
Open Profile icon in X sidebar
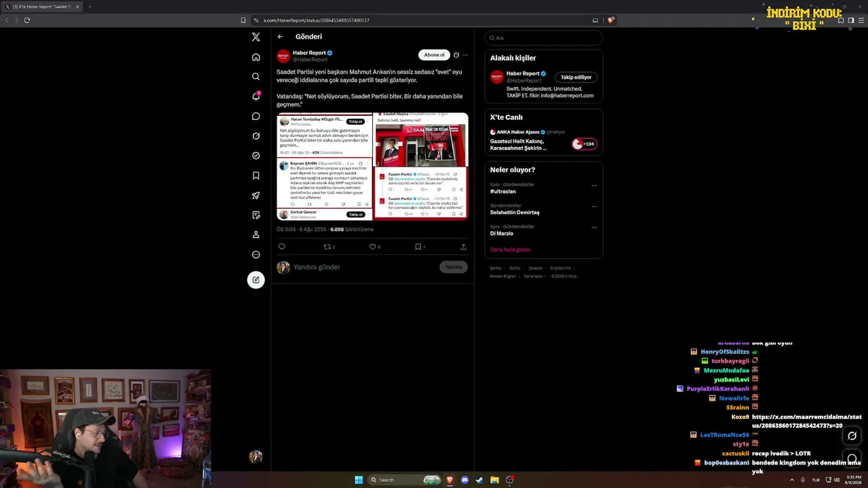pyautogui.click(x=256, y=235)
